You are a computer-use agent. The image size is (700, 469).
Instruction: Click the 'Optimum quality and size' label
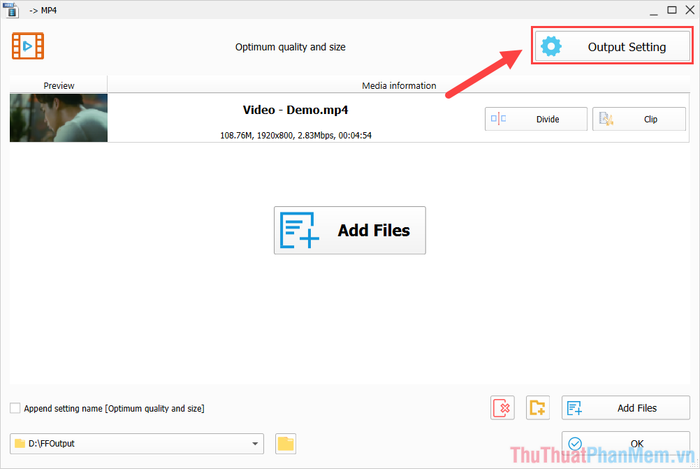[x=290, y=47]
